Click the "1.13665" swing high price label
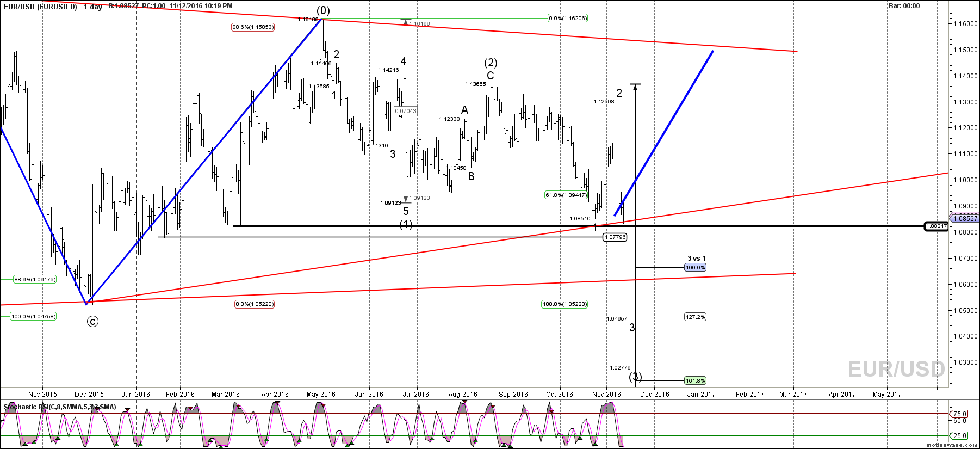Screen dimensions: 980x449 pos(475,84)
